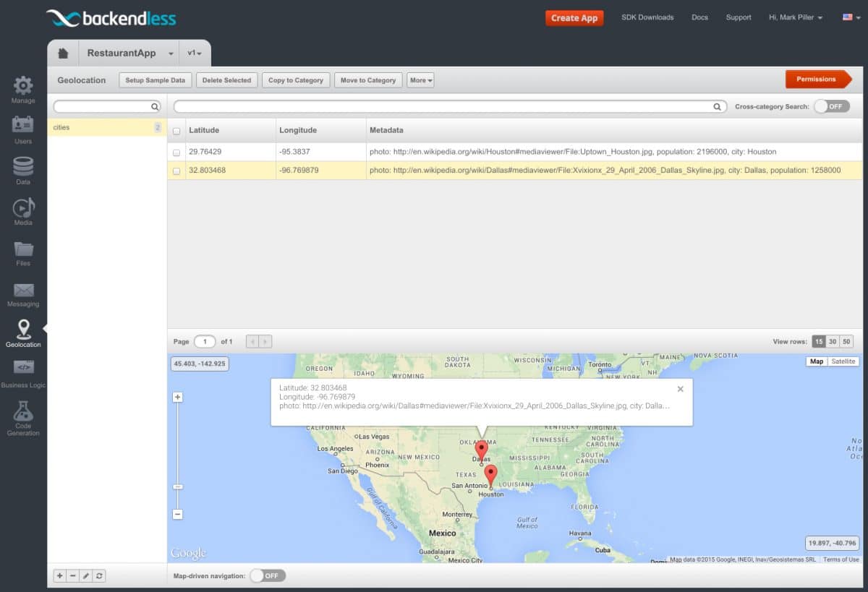
Task: Go to the previous page arrow
Action: (252, 341)
